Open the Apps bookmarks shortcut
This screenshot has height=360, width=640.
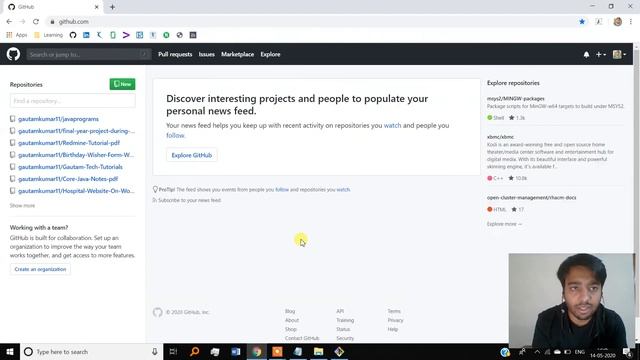click(17, 35)
